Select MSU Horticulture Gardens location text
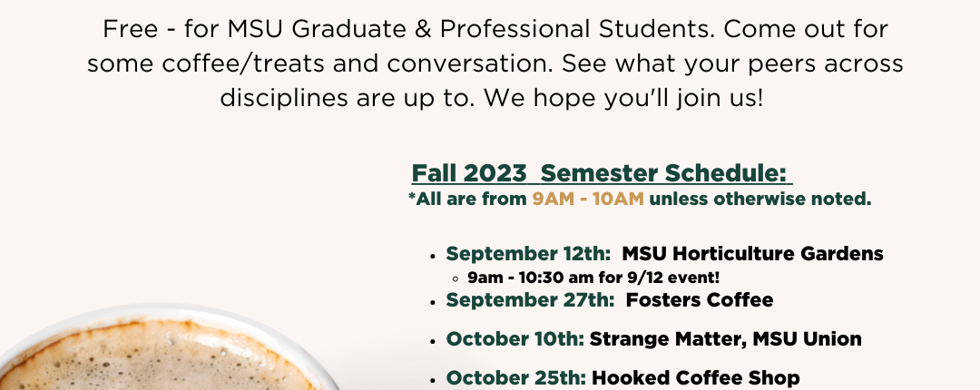Screen dimensions: 980x390 point(752,254)
